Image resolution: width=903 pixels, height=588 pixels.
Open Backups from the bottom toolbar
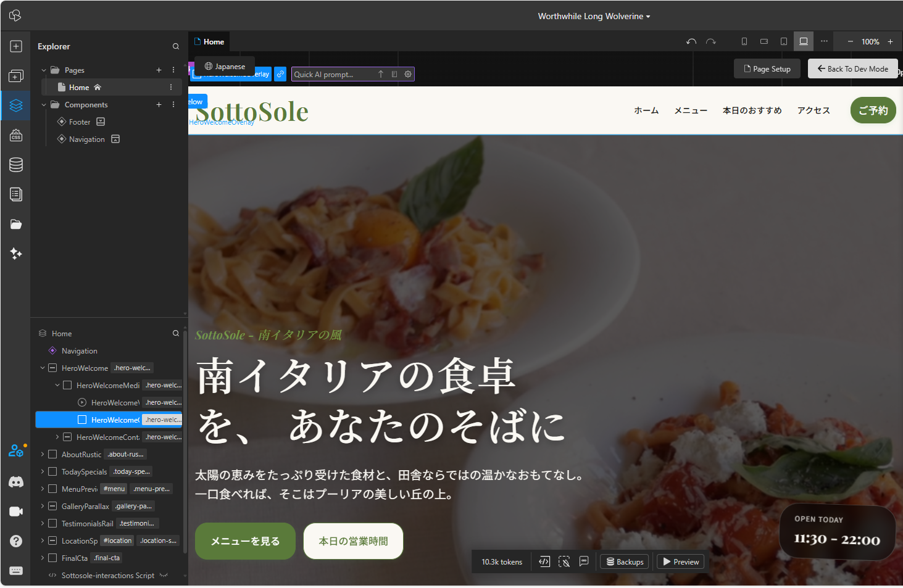click(624, 561)
